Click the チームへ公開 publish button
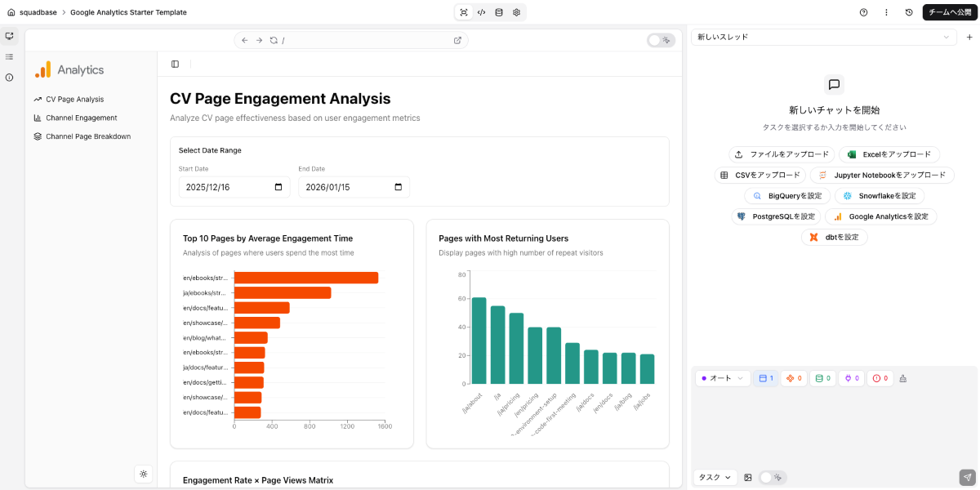Viewport: 980px width, 490px height. 950,12
